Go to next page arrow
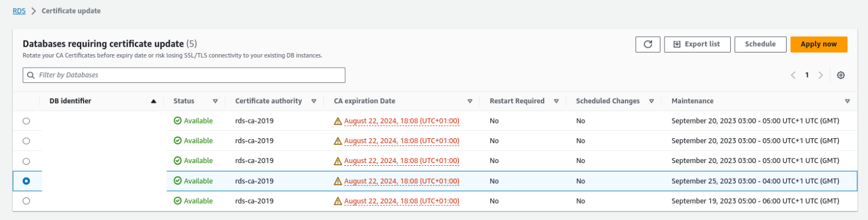 point(821,75)
